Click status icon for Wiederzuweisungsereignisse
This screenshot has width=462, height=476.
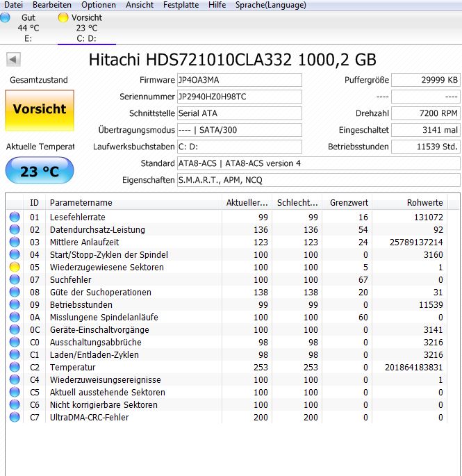coord(15,379)
